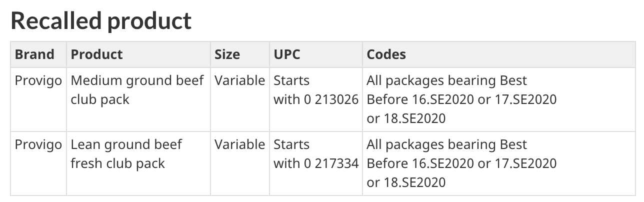Click the number '0 213026'
Image resolution: width=644 pixels, height=202 pixels.
pos(331,99)
